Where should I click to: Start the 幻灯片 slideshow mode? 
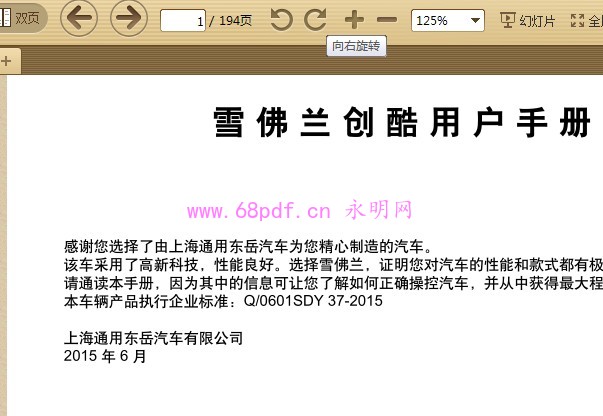pos(528,20)
